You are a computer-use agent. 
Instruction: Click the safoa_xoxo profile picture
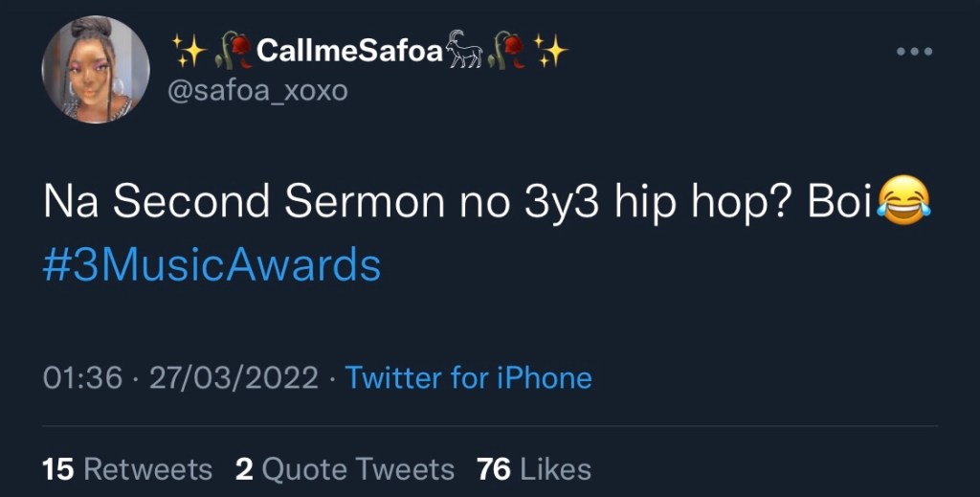96,70
